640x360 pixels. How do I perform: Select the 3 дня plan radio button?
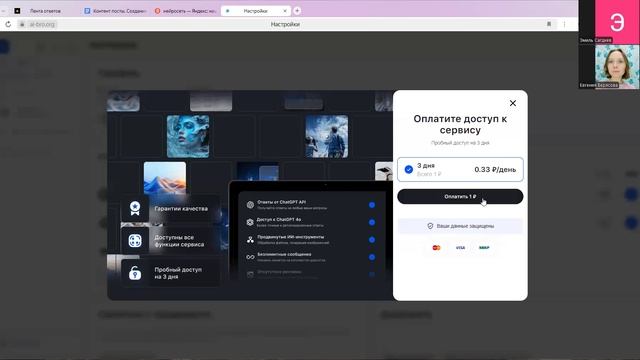click(x=409, y=169)
